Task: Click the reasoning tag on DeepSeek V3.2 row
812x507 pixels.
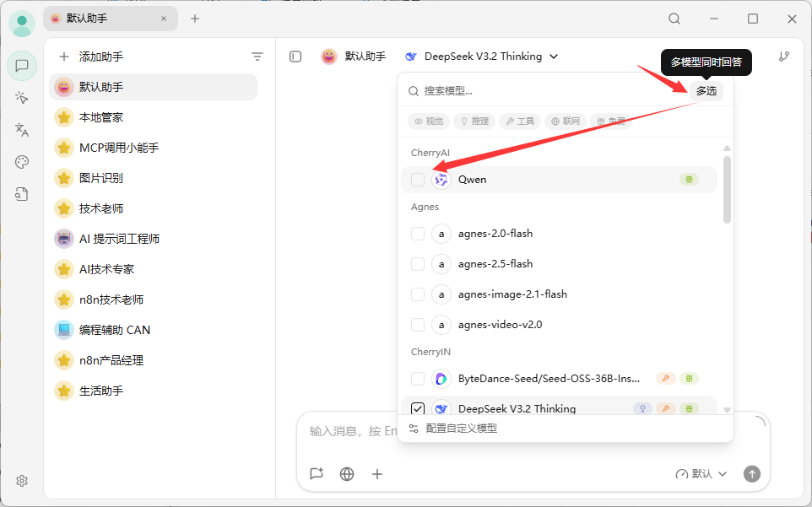Action: (x=642, y=408)
